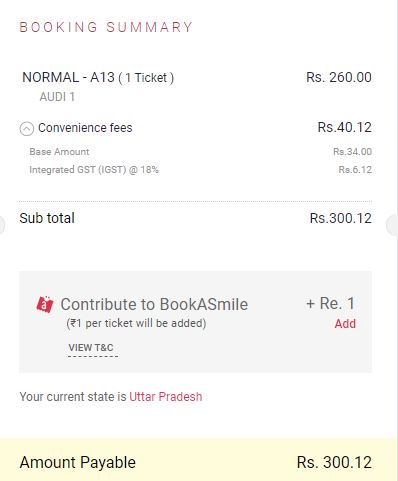Click the NORMAL - A13 ticket line
The image size is (398, 481).
tap(98, 78)
